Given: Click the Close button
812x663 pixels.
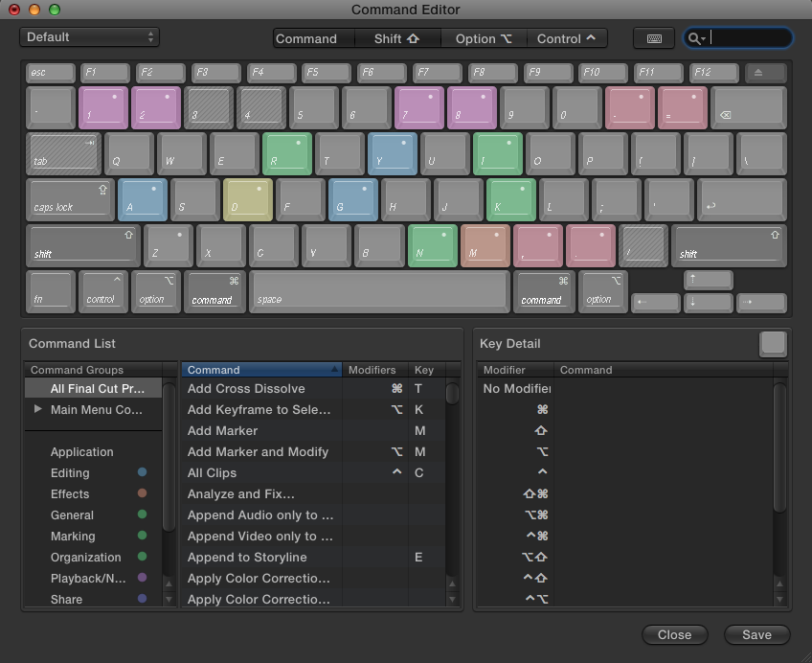Looking at the screenshot, I should (x=674, y=634).
